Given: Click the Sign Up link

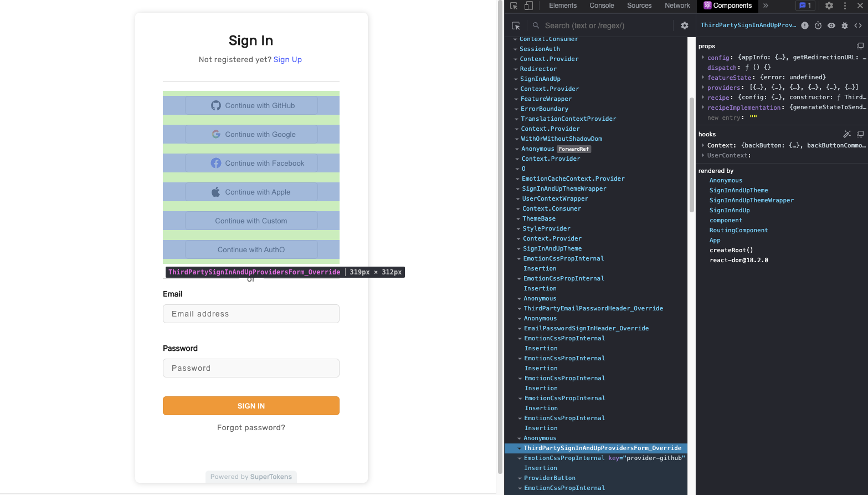Looking at the screenshot, I should [x=287, y=59].
